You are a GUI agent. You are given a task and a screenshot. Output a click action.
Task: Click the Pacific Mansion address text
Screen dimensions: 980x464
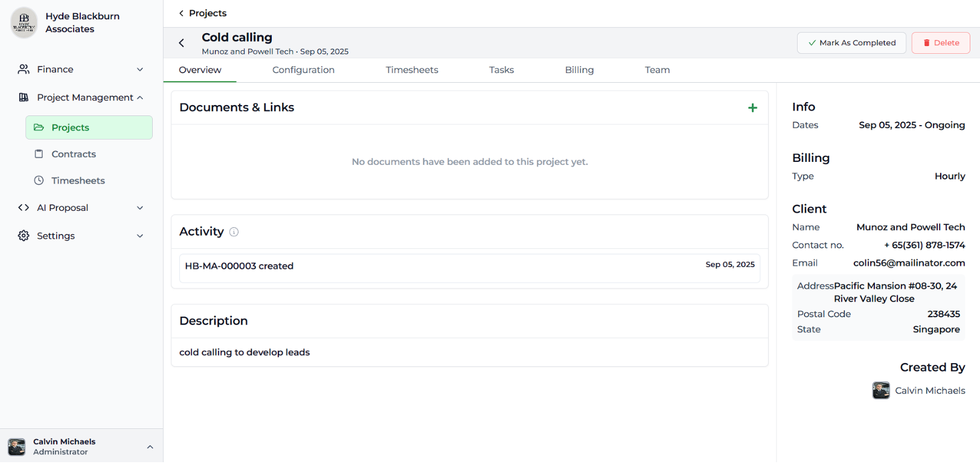point(895,292)
